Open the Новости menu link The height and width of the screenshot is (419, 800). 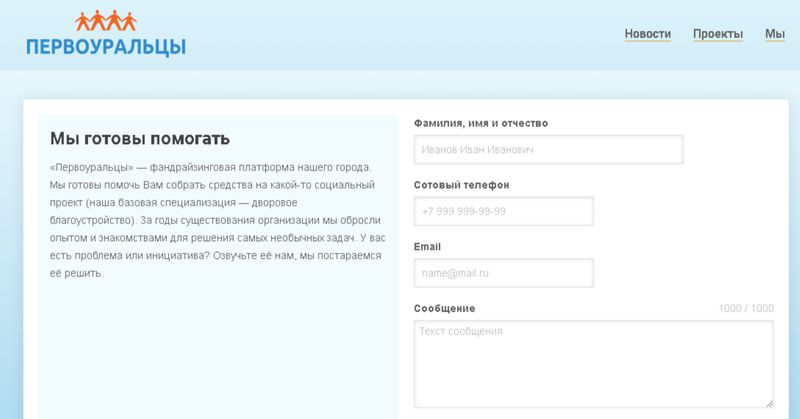point(647,34)
